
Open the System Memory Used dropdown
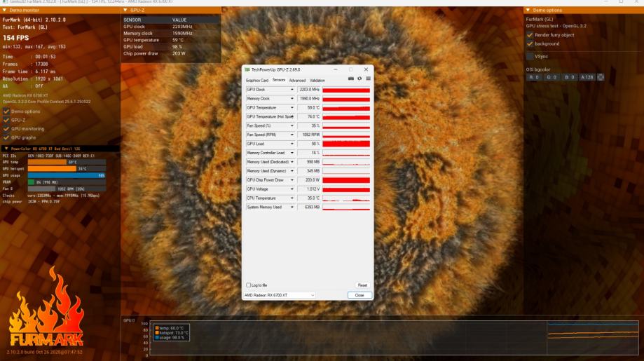292,207
